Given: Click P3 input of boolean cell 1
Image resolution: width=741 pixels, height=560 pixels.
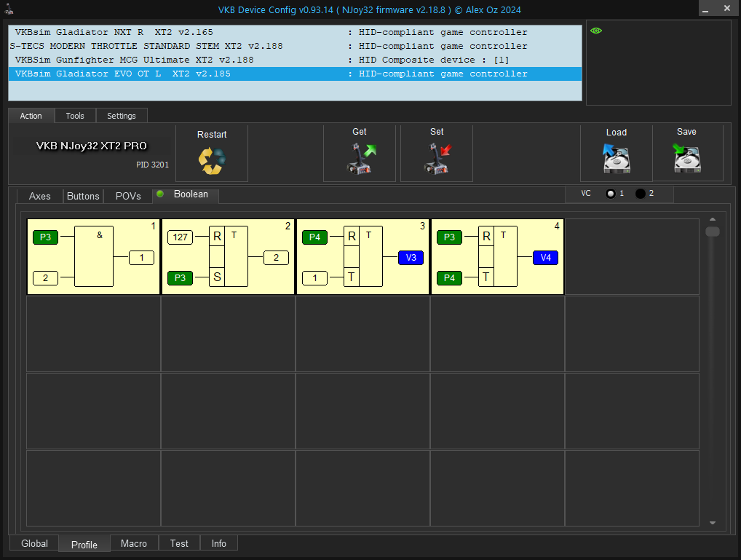Looking at the screenshot, I should pyautogui.click(x=45, y=237).
